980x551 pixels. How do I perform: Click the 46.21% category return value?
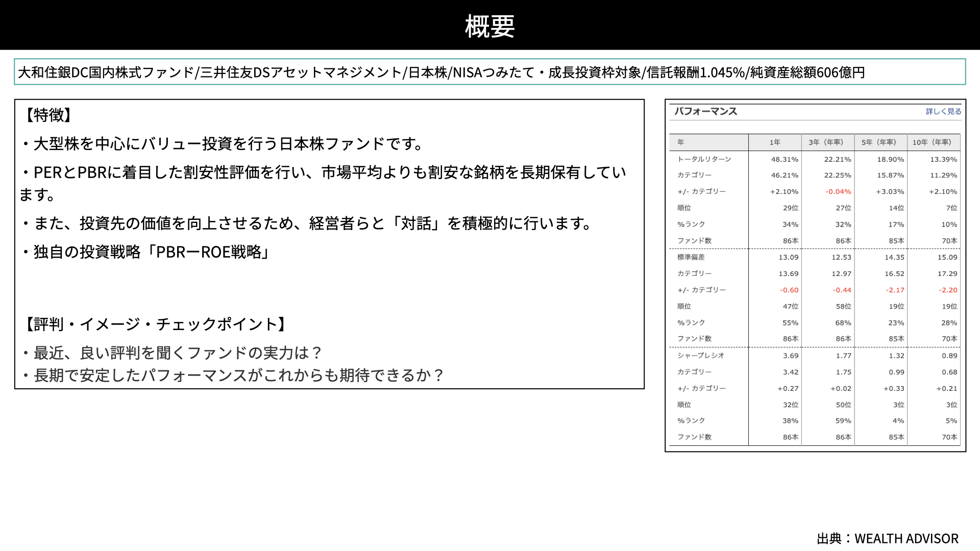tap(785, 175)
